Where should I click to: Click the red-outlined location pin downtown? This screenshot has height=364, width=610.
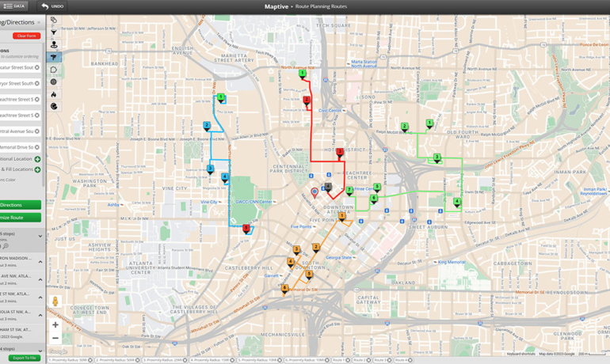click(315, 192)
